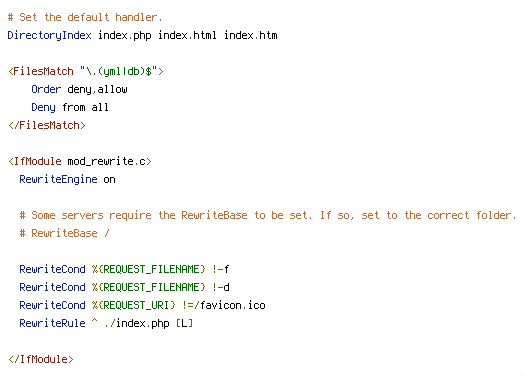Click the [L] flag in RewriteRule

[185, 323]
